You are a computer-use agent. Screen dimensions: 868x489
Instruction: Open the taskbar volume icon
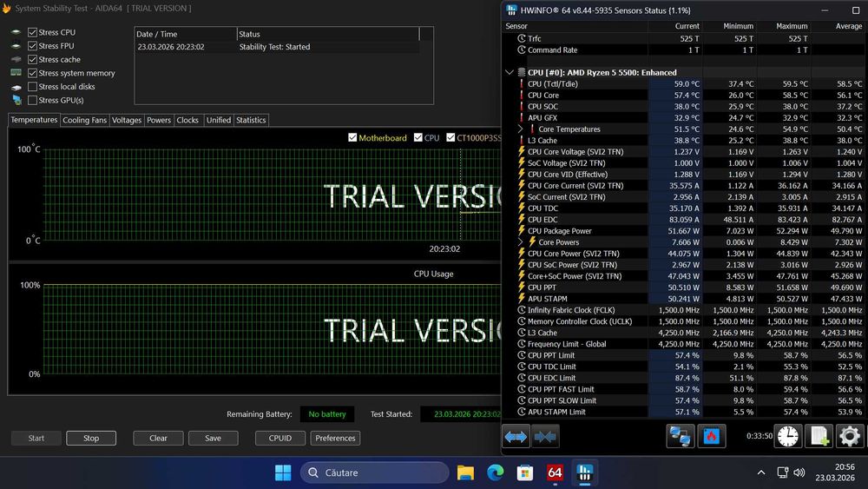[x=799, y=472]
